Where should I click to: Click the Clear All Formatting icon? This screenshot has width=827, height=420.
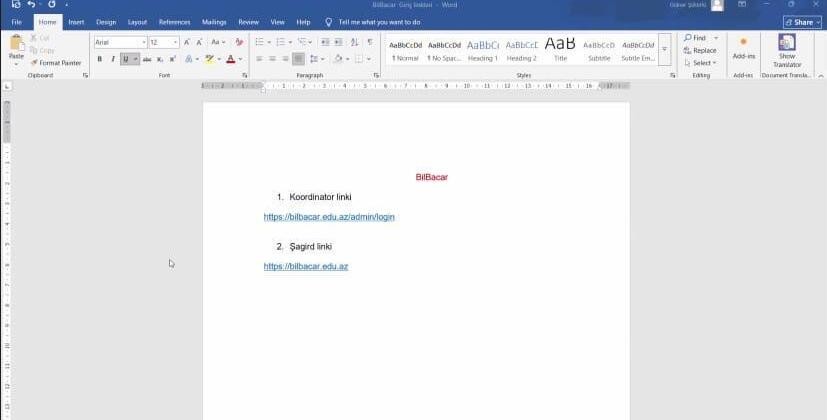click(239, 42)
